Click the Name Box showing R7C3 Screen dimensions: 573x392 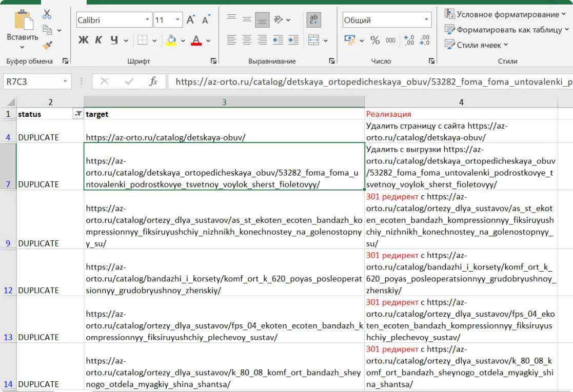[x=32, y=81]
